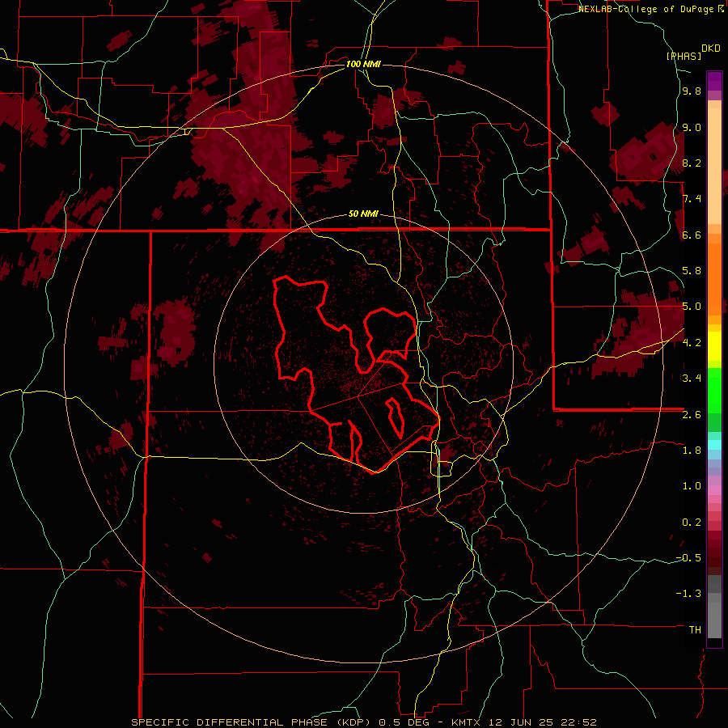Click the 4.2 legend value
Image resolution: width=728 pixels, height=728 pixels.
(692, 343)
